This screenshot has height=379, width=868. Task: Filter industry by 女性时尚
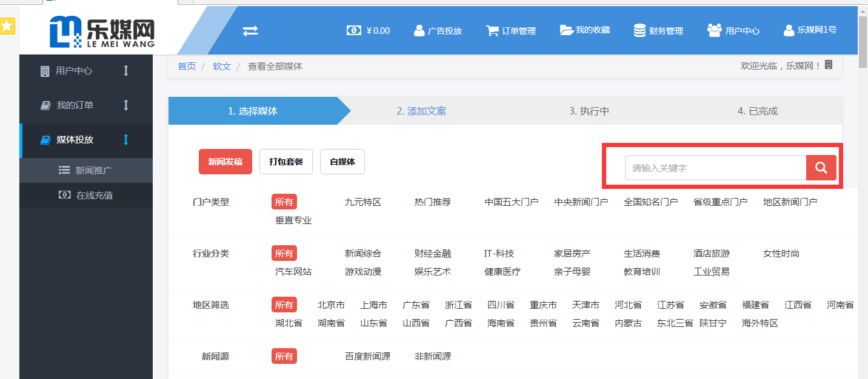point(781,254)
